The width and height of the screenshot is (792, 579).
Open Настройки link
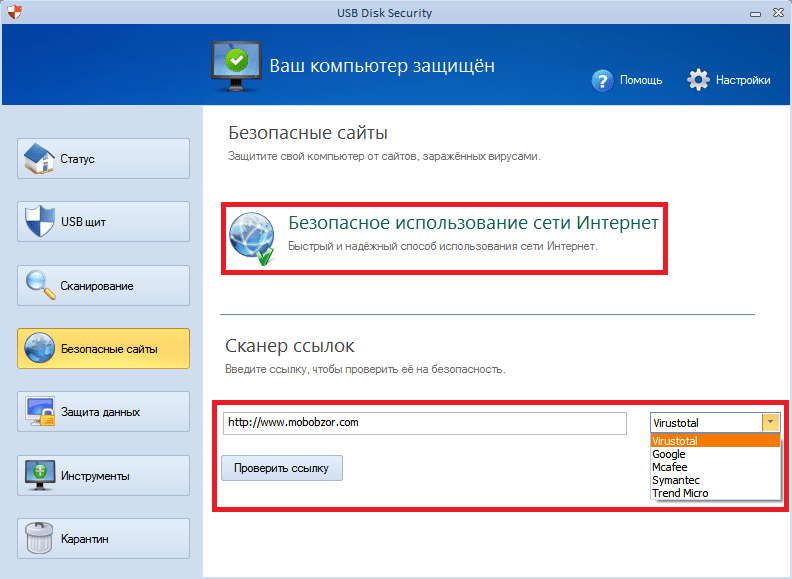[x=743, y=80]
